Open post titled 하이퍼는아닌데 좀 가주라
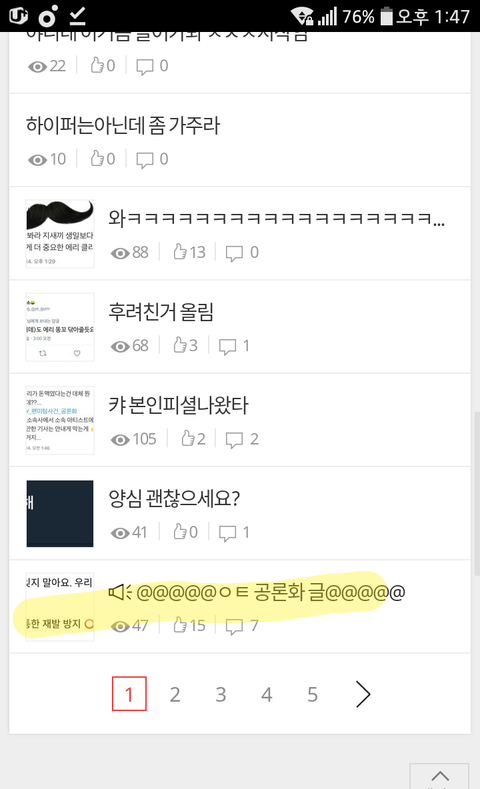This screenshot has height=789, width=480. coord(123,125)
